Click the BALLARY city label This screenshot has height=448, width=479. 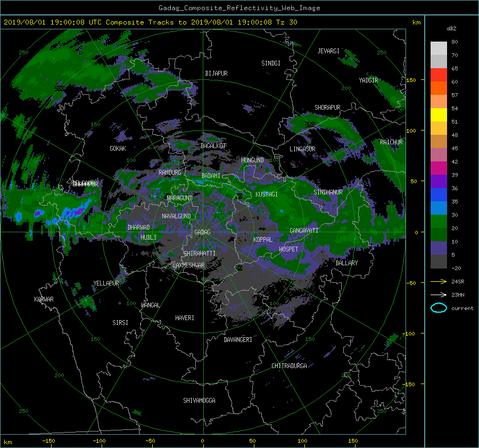(x=346, y=263)
